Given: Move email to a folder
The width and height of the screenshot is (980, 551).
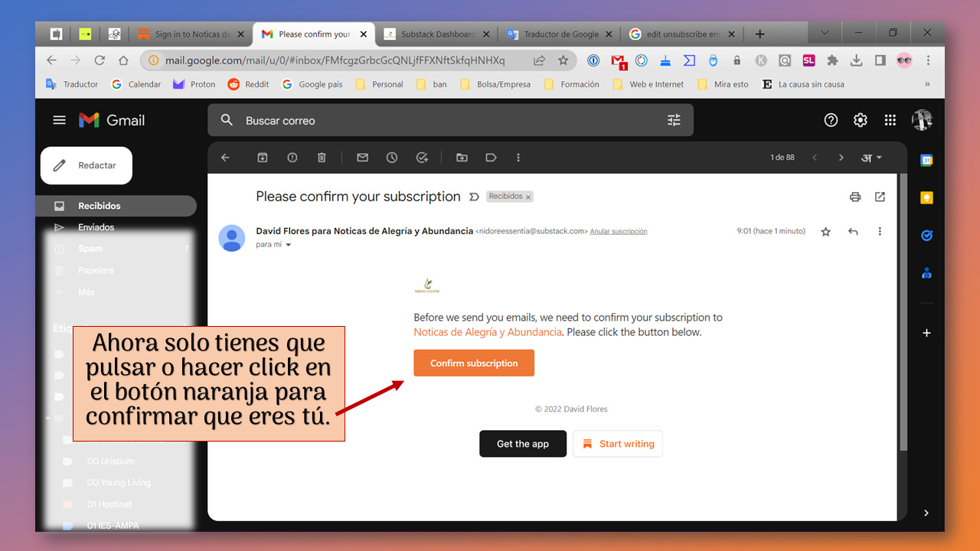Looking at the screenshot, I should tap(462, 158).
